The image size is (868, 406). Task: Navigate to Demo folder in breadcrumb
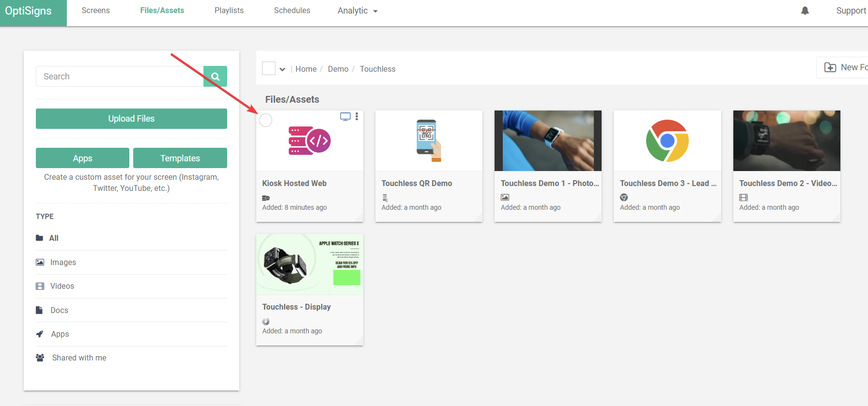[x=338, y=69]
